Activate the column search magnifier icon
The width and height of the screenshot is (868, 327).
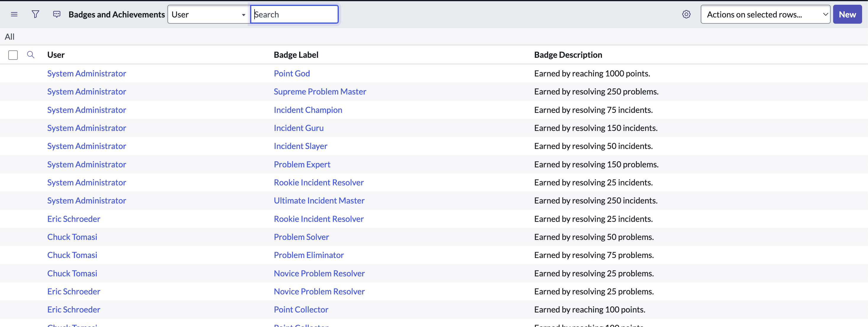click(x=31, y=54)
